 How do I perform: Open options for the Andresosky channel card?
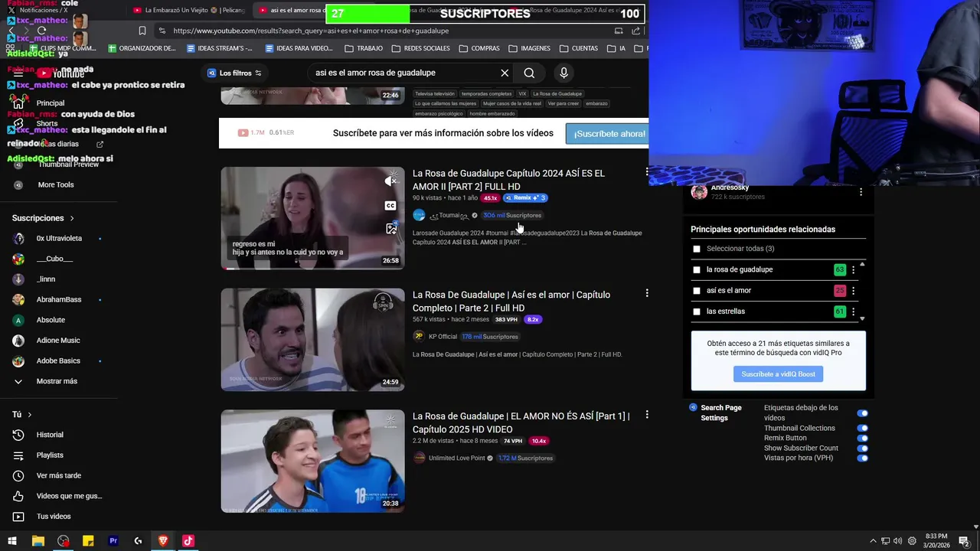861,192
